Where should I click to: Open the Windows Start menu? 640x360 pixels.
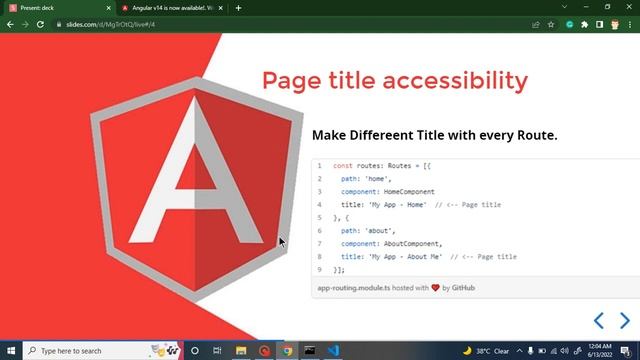11,351
